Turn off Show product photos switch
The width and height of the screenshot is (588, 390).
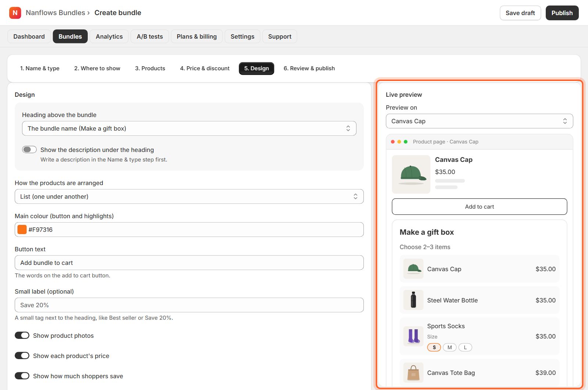click(x=22, y=336)
